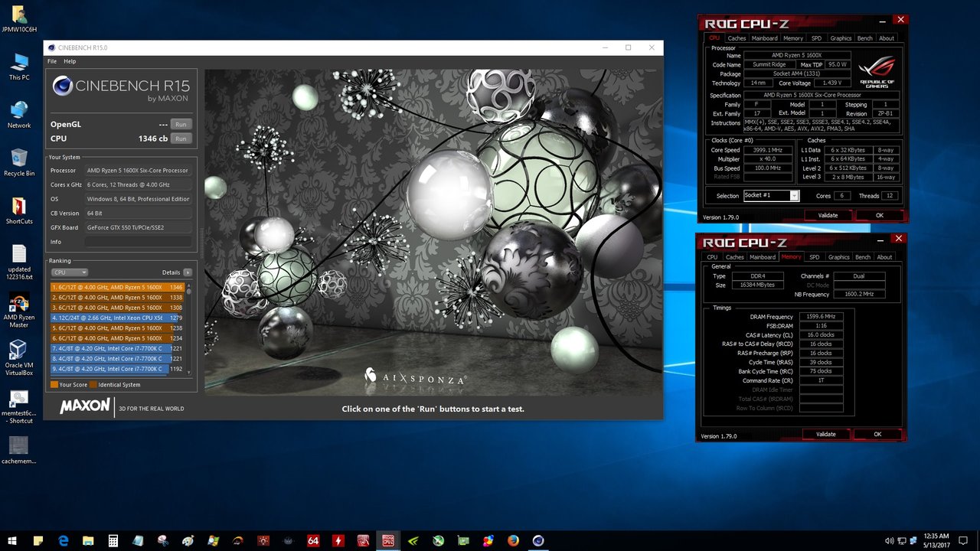Image resolution: width=980 pixels, height=551 pixels.
Task: Select the Recycle Bin icon
Action: [19, 162]
